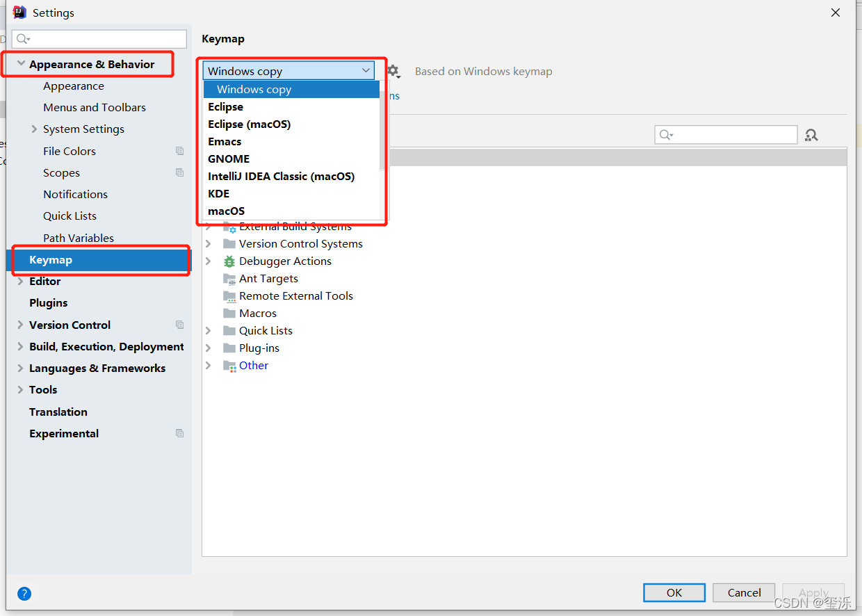
Task: Click the Scopes project-level icon
Action: tap(180, 172)
